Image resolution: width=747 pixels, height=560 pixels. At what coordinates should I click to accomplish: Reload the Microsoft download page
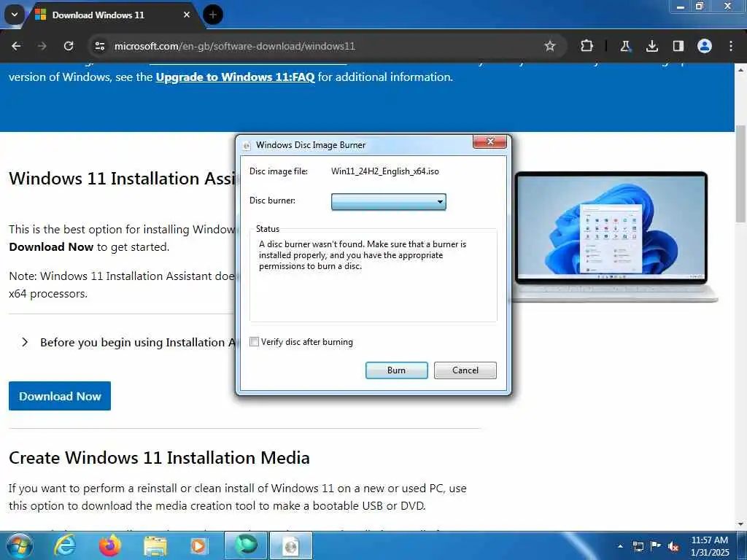point(69,46)
